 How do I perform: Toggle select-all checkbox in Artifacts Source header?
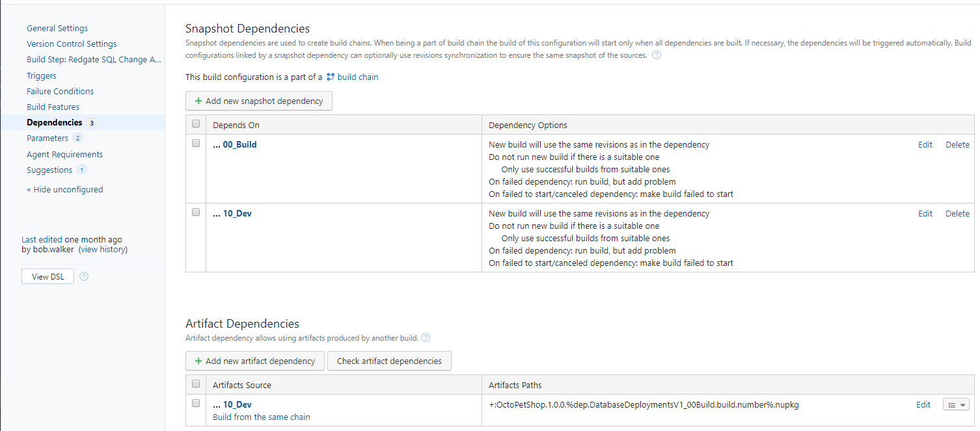(196, 384)
